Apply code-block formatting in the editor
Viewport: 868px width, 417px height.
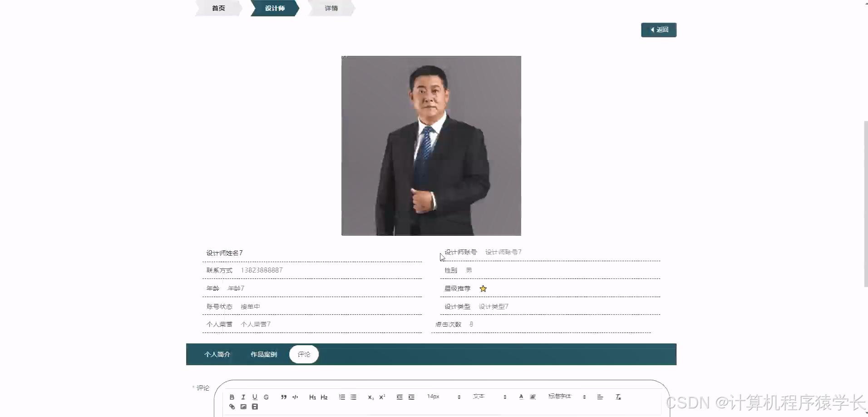(295, 397)
